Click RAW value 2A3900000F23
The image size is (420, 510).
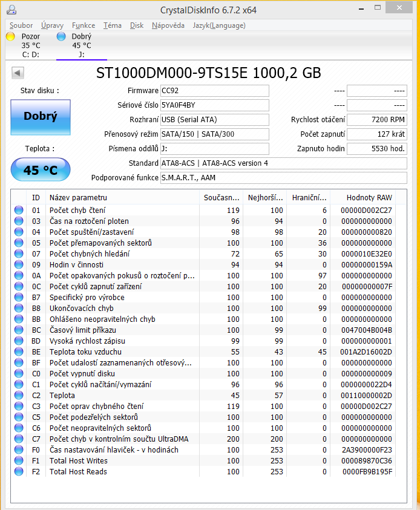(367, 450)
